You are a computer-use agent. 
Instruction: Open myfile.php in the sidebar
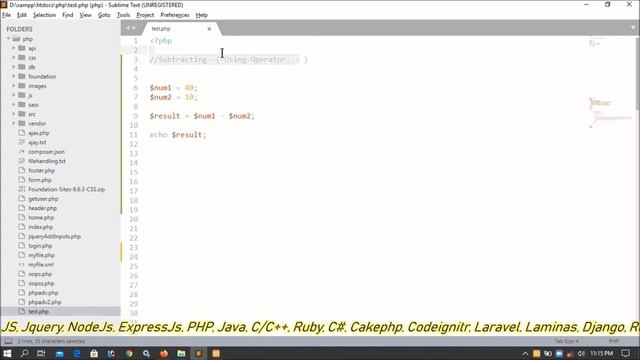[x=42, y=255]
